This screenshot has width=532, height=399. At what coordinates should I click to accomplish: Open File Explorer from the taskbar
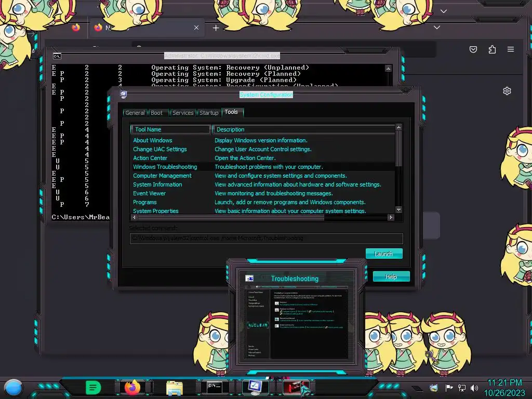[175, 388]
